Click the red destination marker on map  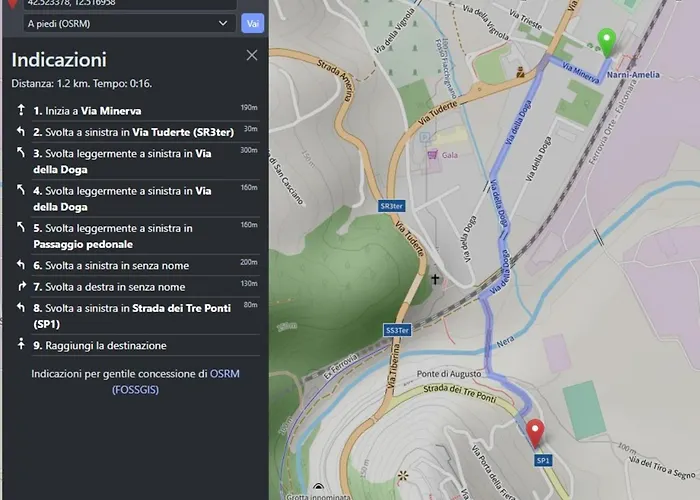[x=535, y=433]
